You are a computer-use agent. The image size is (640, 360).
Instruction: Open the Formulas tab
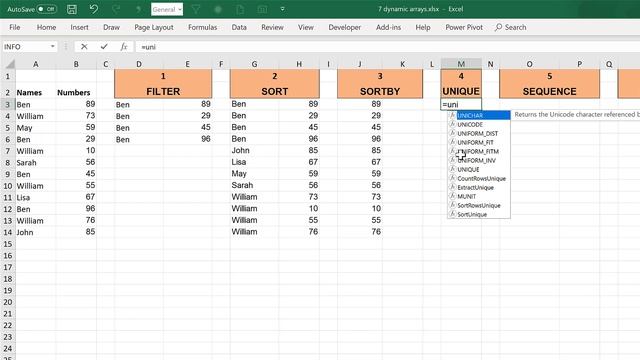coord(202,27)
